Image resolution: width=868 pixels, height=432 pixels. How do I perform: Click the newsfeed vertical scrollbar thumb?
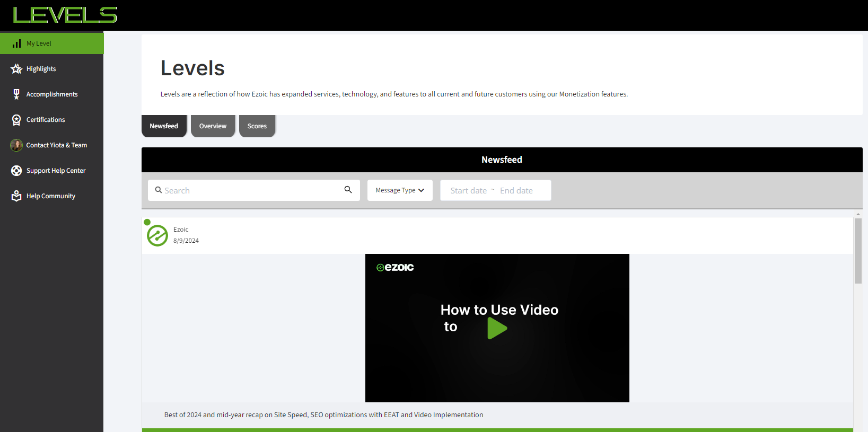[858, 251]
